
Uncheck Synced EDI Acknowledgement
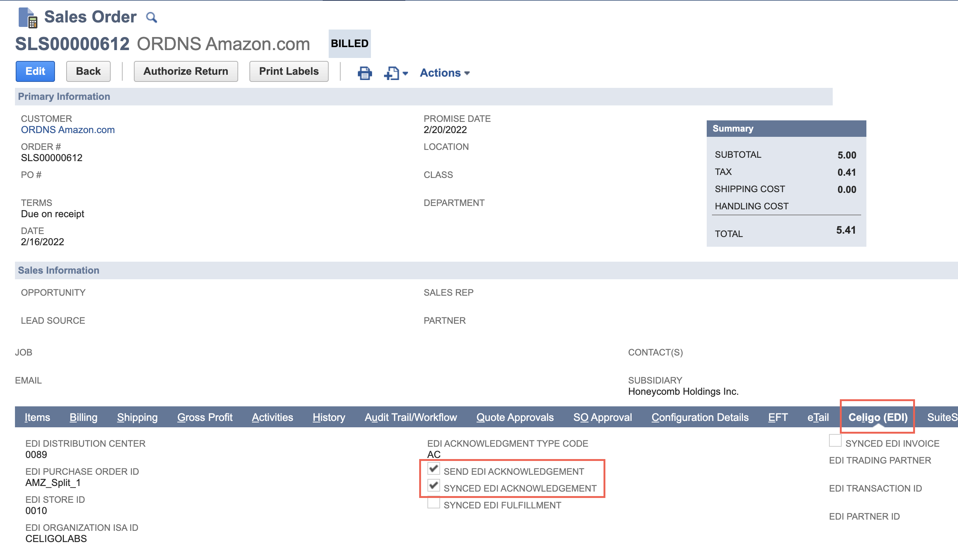433,486
